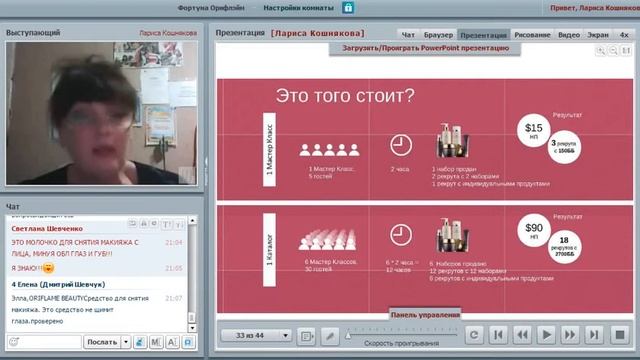640x360 pixels.
Task: Reset slide to 1:1 scale
Action: point(626,51)
